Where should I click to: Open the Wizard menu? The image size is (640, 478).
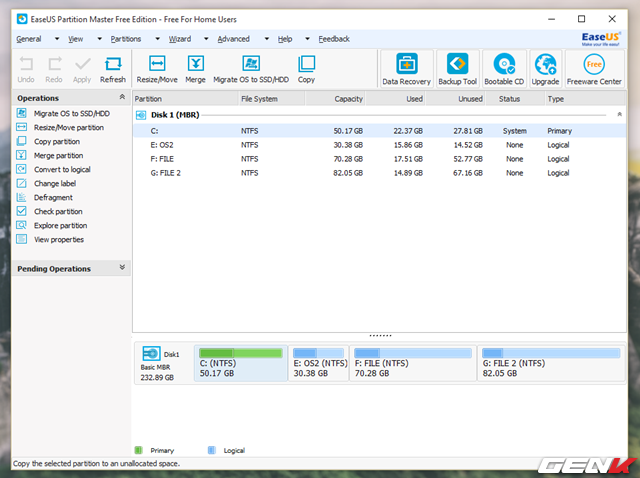coord(180,39)
